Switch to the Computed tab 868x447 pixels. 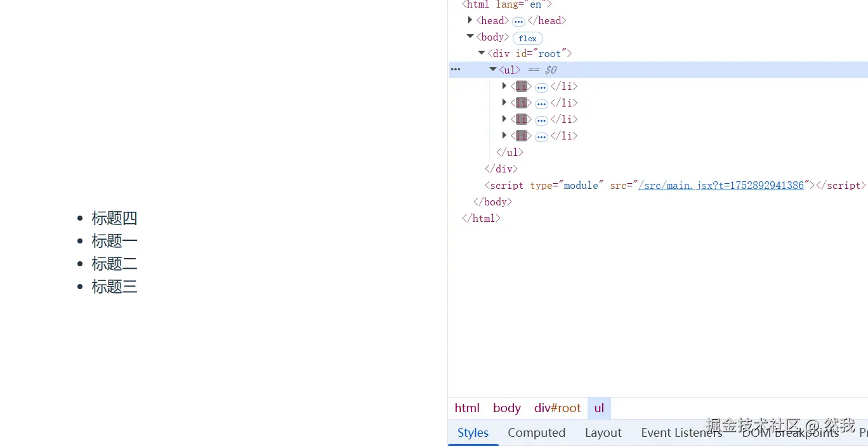click(x=537, y=432)
